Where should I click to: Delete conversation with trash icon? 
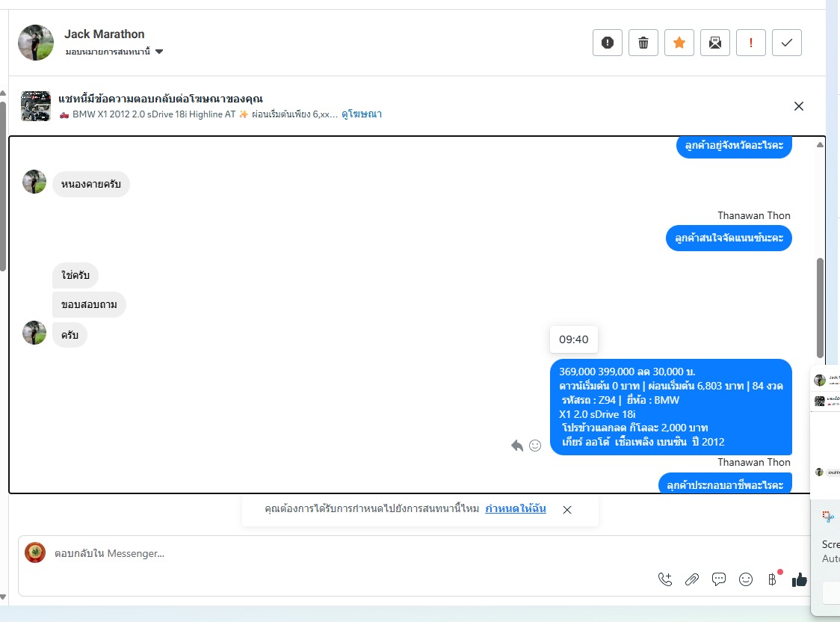coord(643,43)
